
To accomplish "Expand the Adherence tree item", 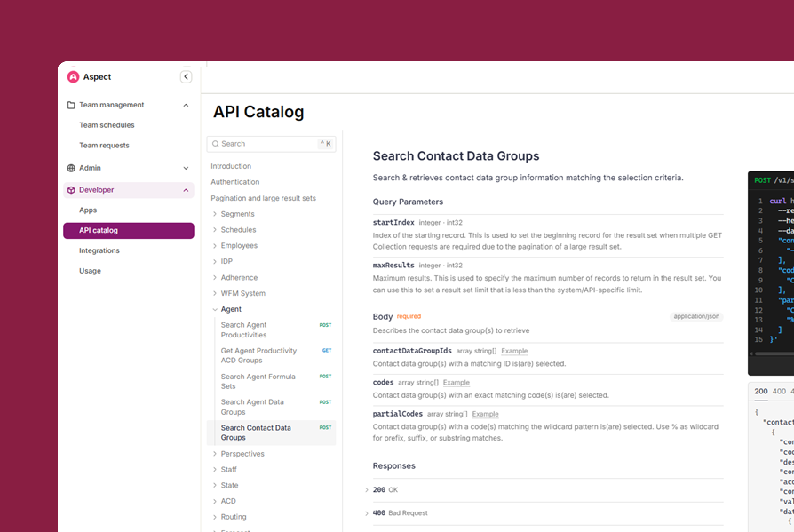I will [215, 278].
